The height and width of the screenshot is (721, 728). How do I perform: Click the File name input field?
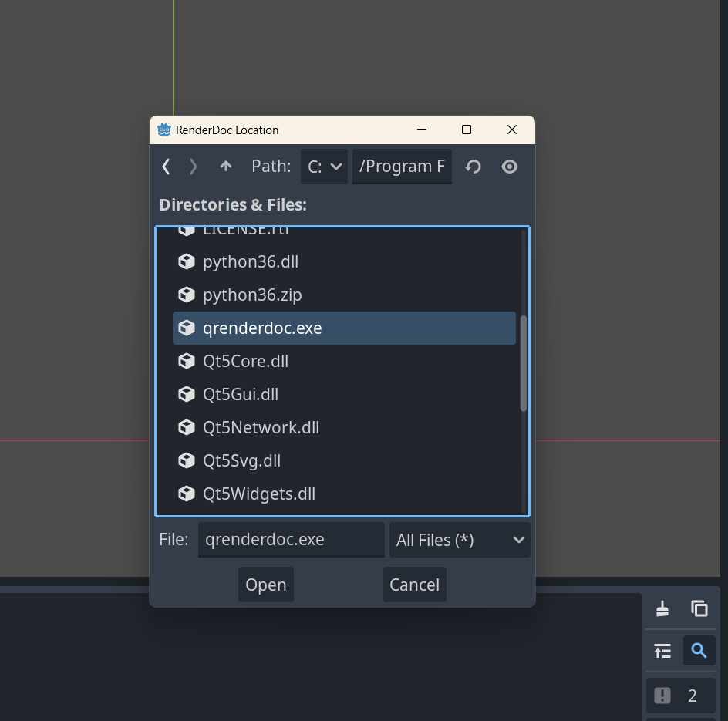(291, 540)
